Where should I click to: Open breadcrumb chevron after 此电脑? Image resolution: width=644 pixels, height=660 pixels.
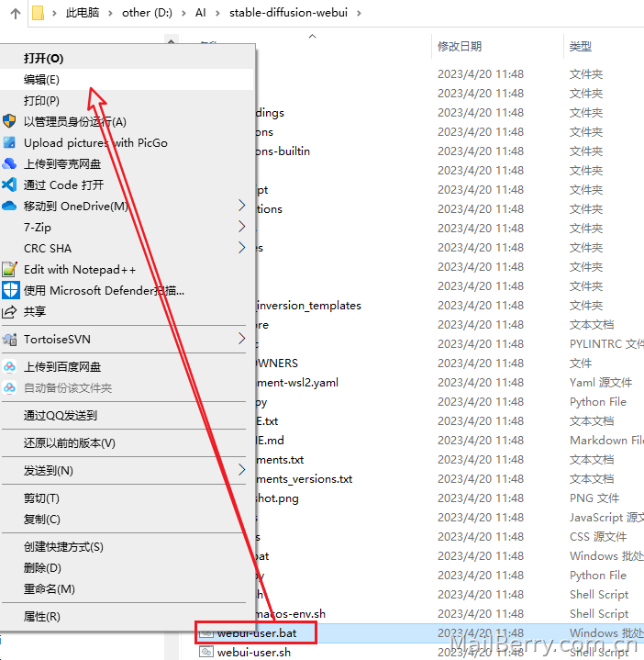point(110,14)
